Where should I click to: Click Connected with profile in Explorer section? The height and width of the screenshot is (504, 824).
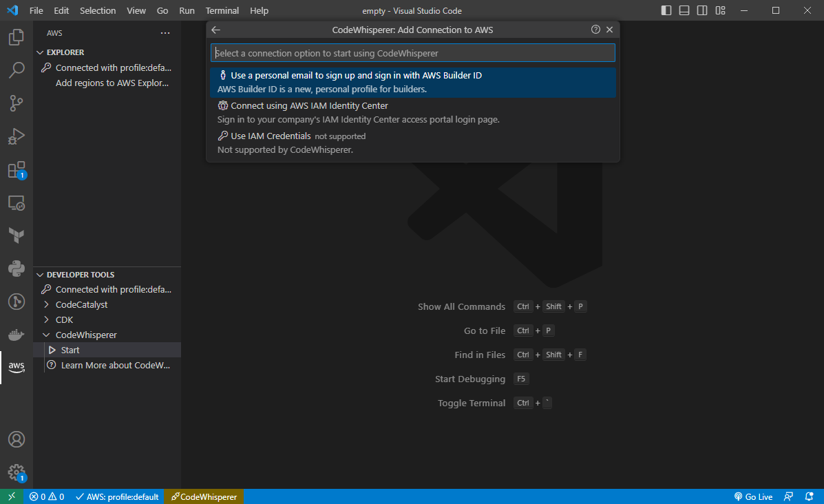click(x=107, y=67)
